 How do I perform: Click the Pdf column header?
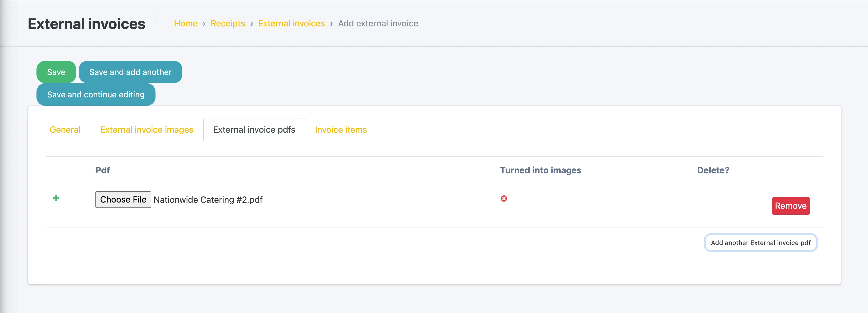(102, 170)
